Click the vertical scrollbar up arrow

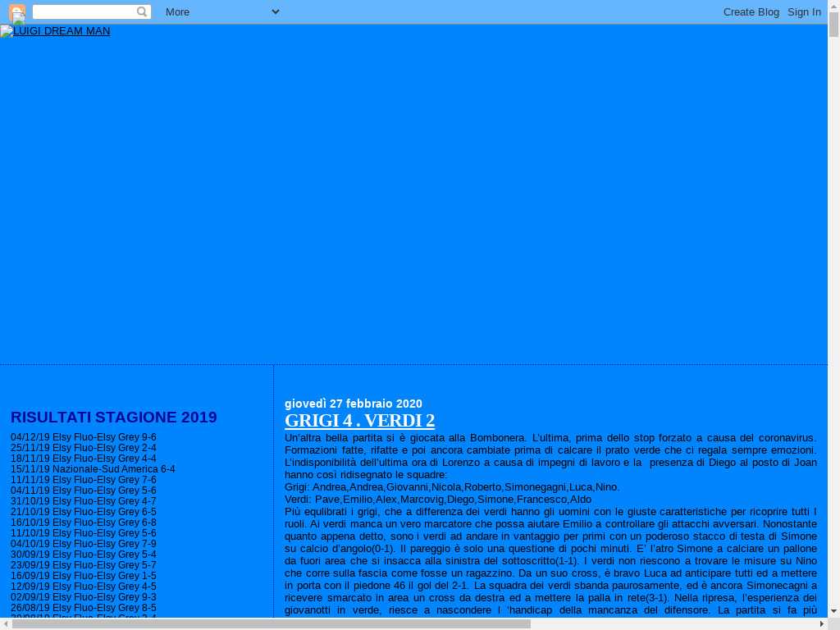tap(833, 7)
